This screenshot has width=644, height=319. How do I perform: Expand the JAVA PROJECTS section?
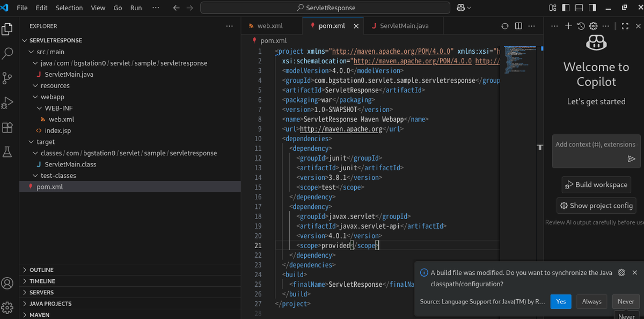click(x=130, y=304)
